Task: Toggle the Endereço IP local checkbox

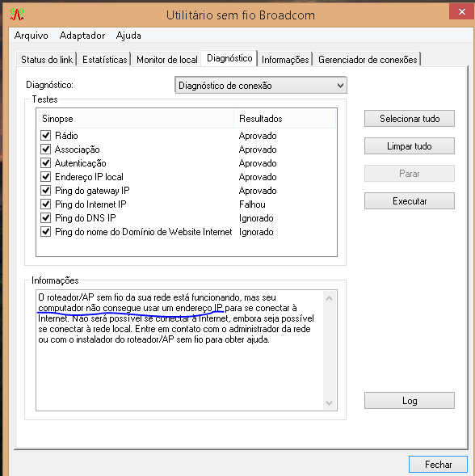Action: pos(45,177)
